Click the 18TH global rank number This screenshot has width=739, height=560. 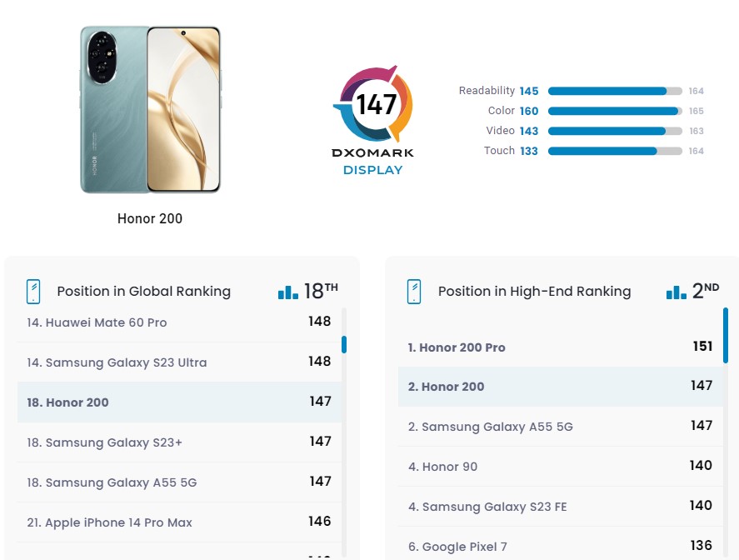[x=321, y=291]
